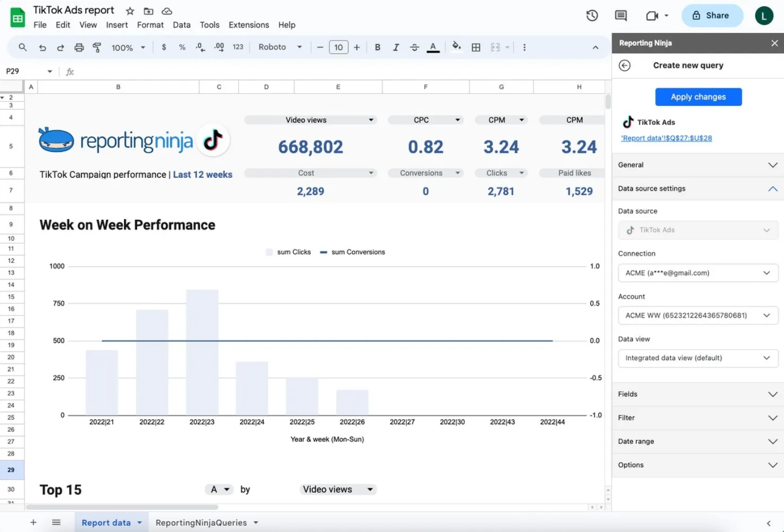
Task: Open version history clock icon
Action: pyautogui.click(x=592, y=15)
